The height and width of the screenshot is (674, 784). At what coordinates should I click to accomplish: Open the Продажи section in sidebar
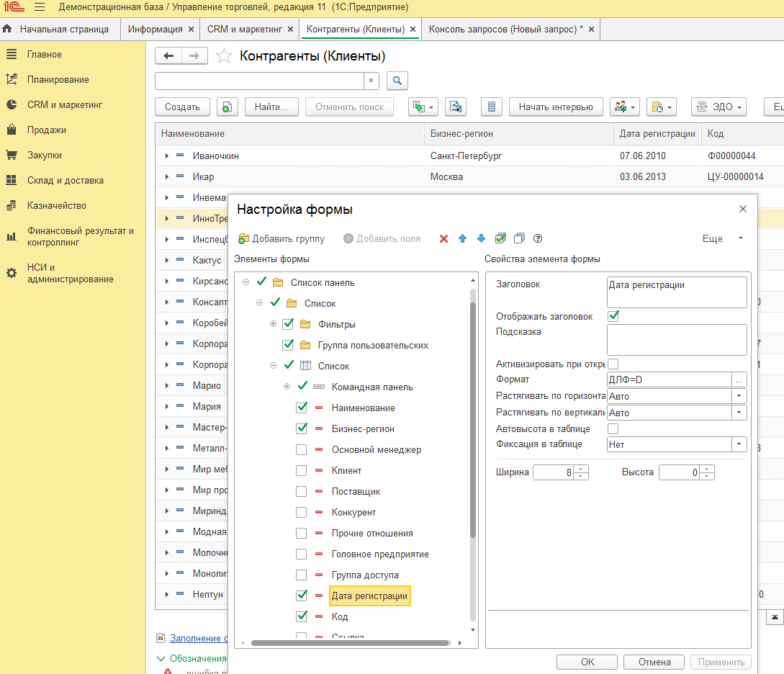pyautogui.click(x=46, y=130)
